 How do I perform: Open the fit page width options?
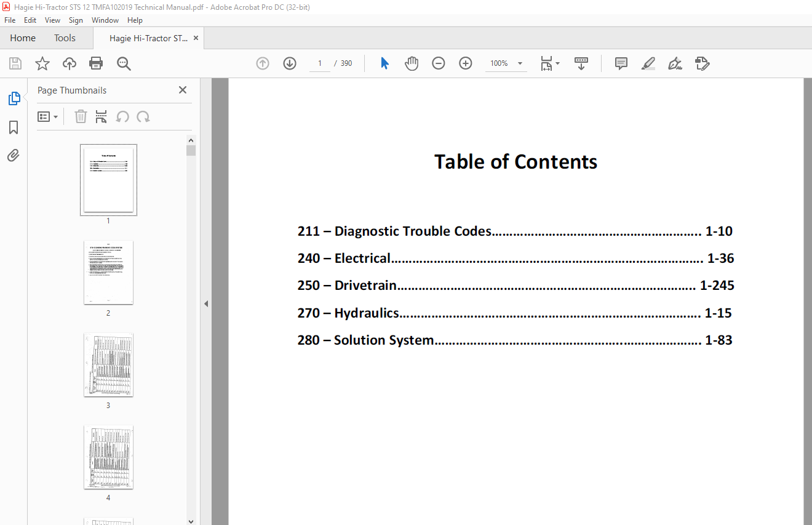[x=550, y=63]
